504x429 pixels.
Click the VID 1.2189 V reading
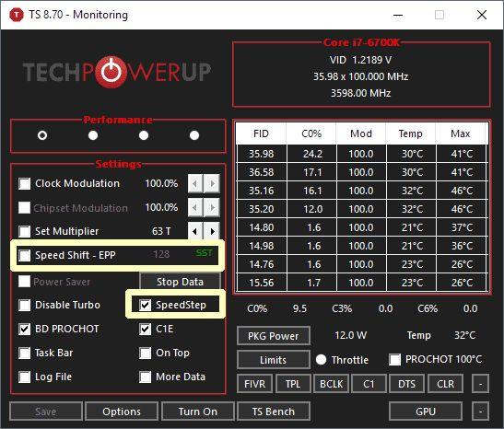tap(360, 60)
